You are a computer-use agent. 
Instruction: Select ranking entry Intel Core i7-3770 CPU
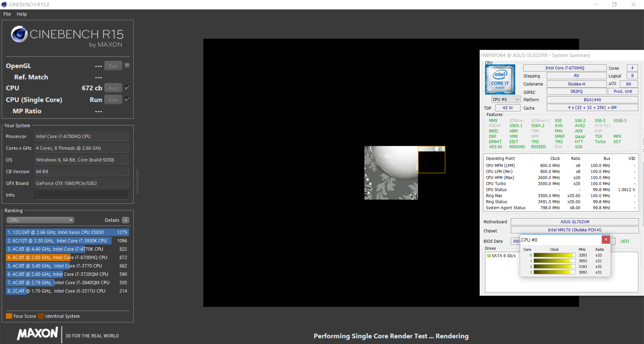coord(67,266)
